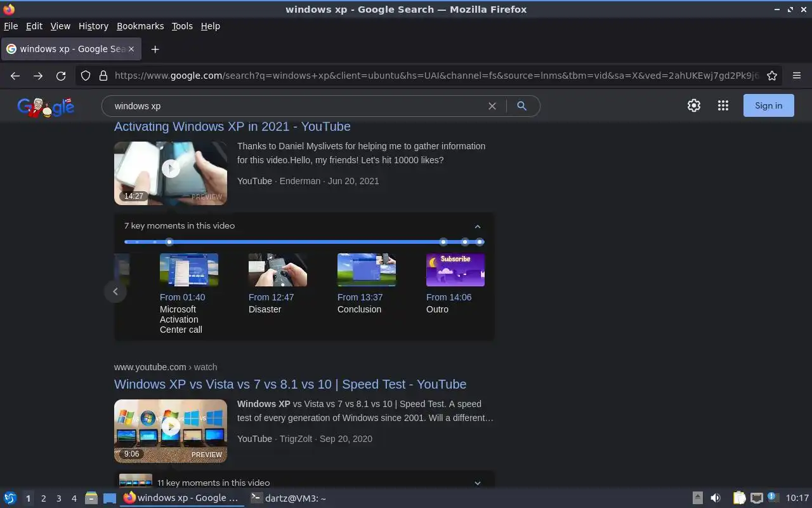Open the file manager in the taskbar
Viewport: 812px width, 508px height.
pos(91,498)
